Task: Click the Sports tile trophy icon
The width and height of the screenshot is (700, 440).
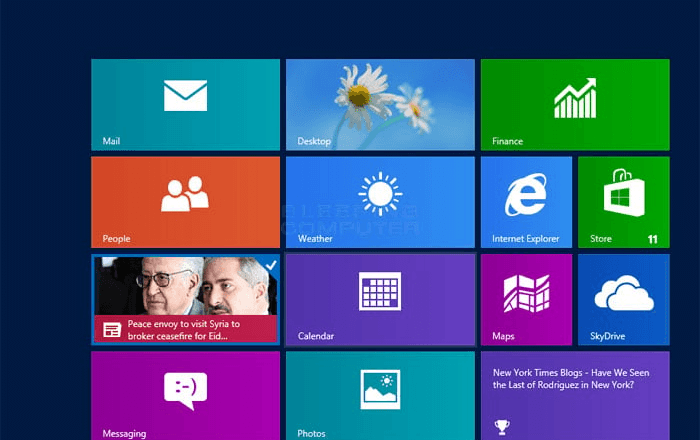Action: click(x=502, y=427)
